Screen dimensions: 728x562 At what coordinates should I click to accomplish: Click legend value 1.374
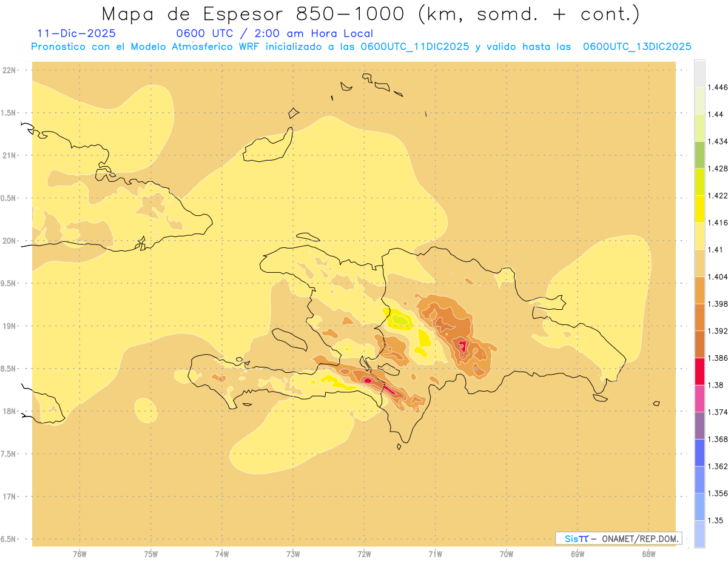point(719,412)
